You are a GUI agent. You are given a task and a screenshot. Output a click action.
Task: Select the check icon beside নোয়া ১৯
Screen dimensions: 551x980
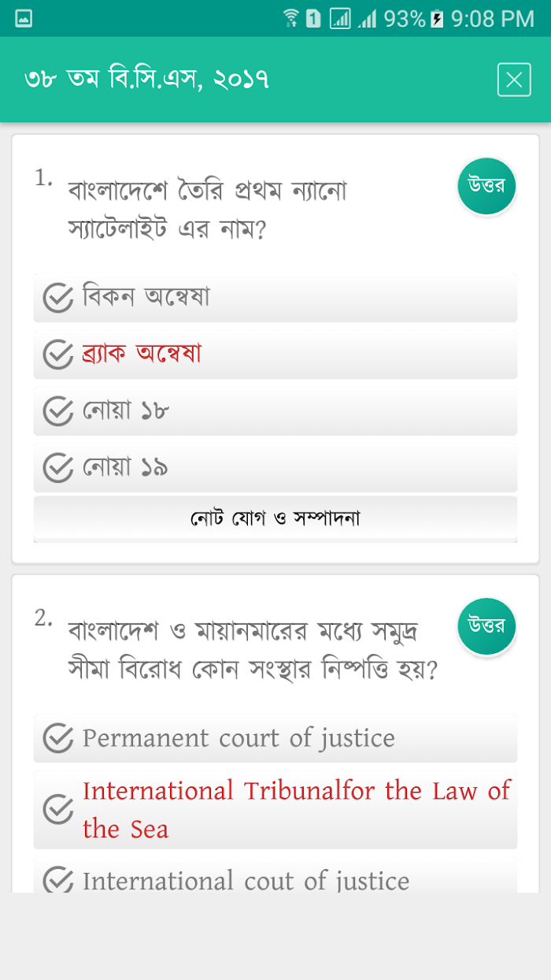coord(57,468)
